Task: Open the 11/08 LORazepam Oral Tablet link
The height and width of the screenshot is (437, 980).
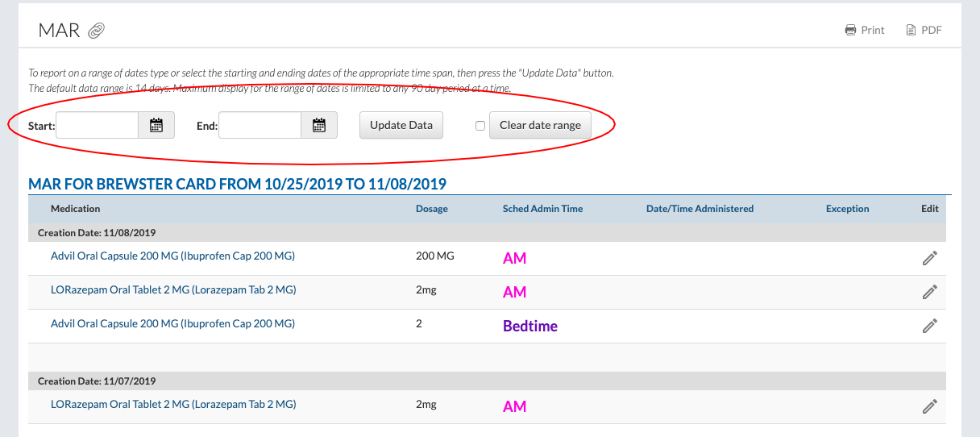Action: point(172,290)
